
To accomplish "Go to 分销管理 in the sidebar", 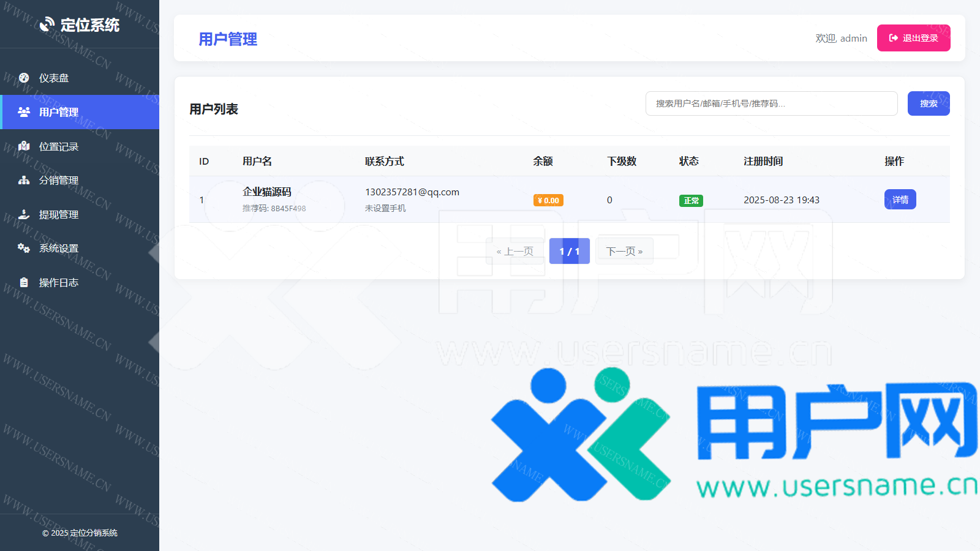I will point(59,181).
